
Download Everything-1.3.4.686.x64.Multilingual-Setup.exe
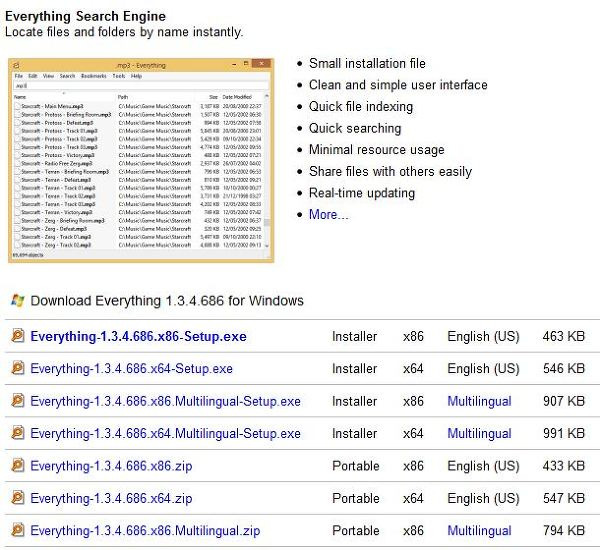pos(165,433)
